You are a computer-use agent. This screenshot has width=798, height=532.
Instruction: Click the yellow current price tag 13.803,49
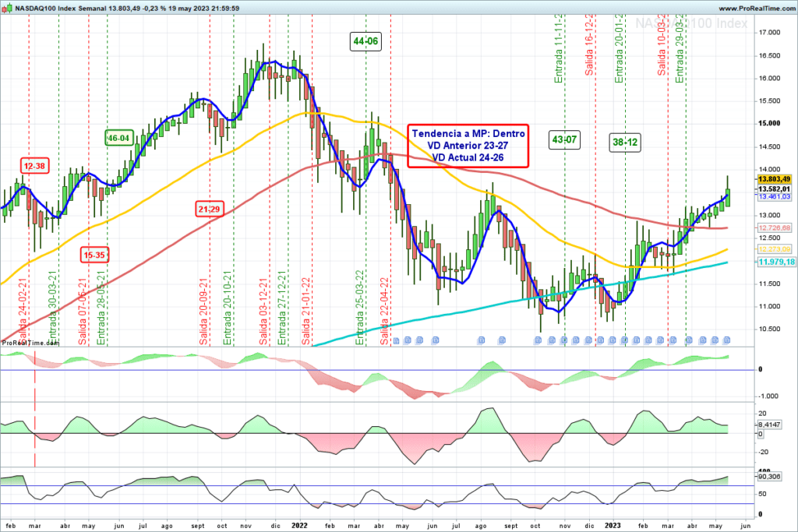774,179
